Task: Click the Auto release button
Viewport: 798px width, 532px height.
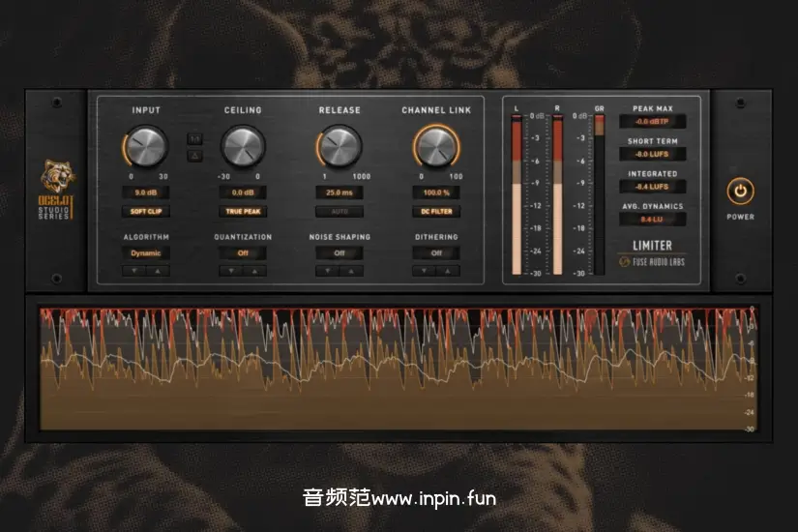Action: click(x=340, y=211)
